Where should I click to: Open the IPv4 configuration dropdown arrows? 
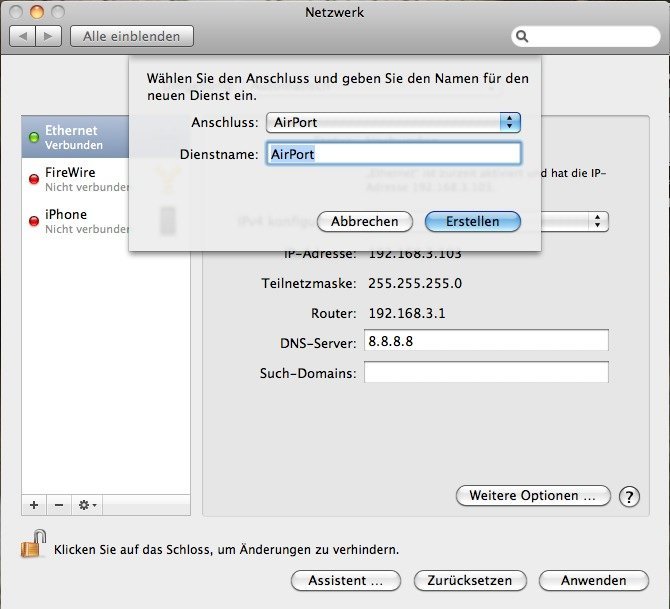[597, 221]
